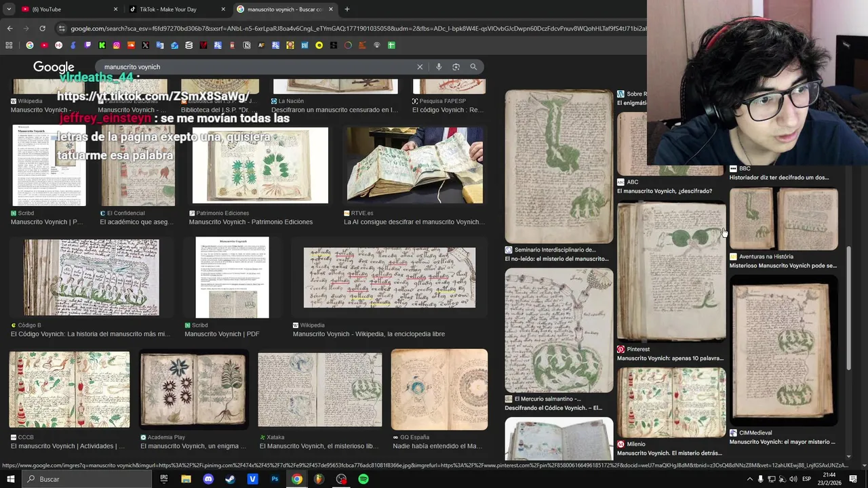
Task: Open Google Lens image search icon
Action: [x=456, y=67]
